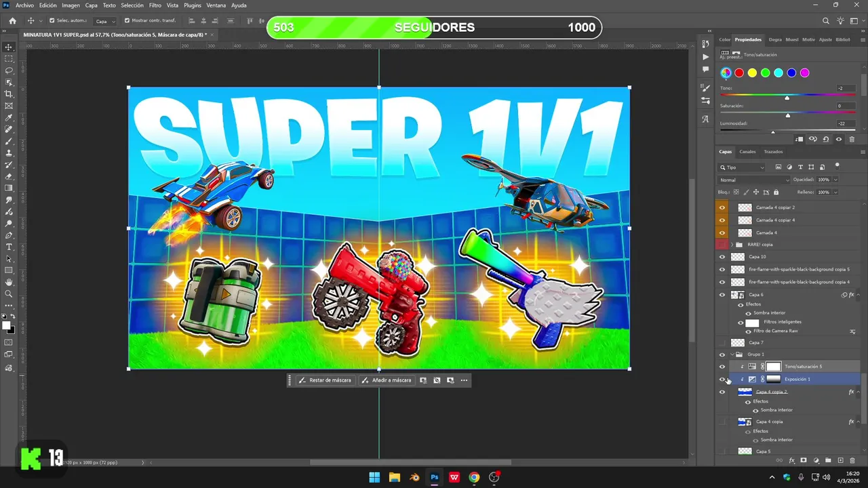This screenshot has width=868, height=488.
Task: Switch to the Color panel tab
Action: point(725,40)
